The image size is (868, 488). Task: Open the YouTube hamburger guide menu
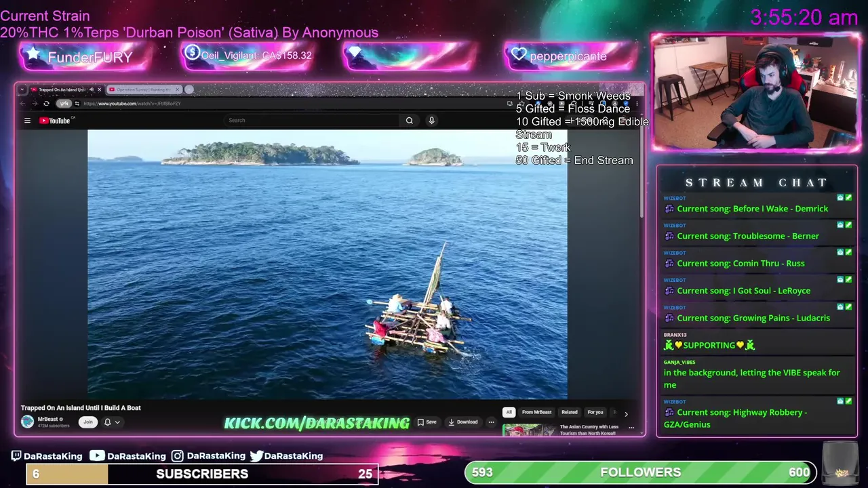pos(27,121)
